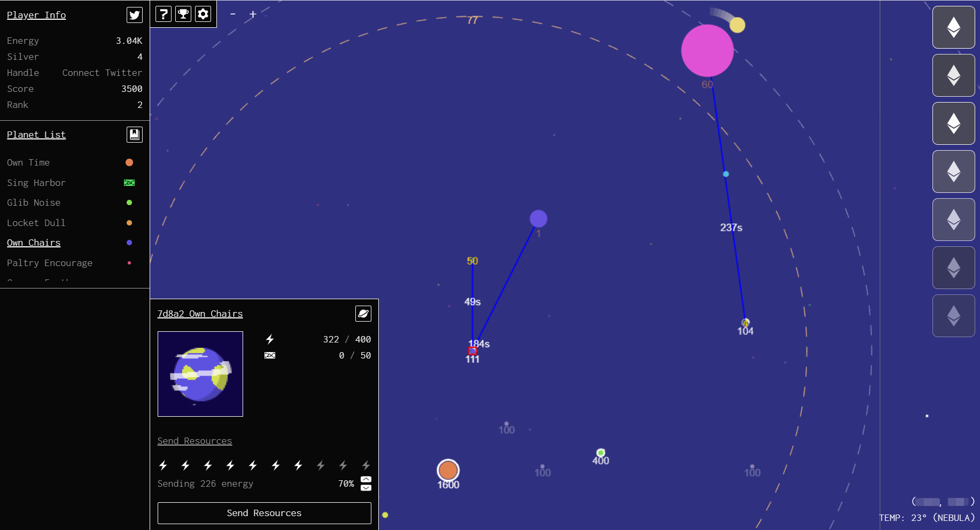Zoom out with the minus control
Viewport: 980px width, 530px height.
pyautogui.click(x=233, y=14)
